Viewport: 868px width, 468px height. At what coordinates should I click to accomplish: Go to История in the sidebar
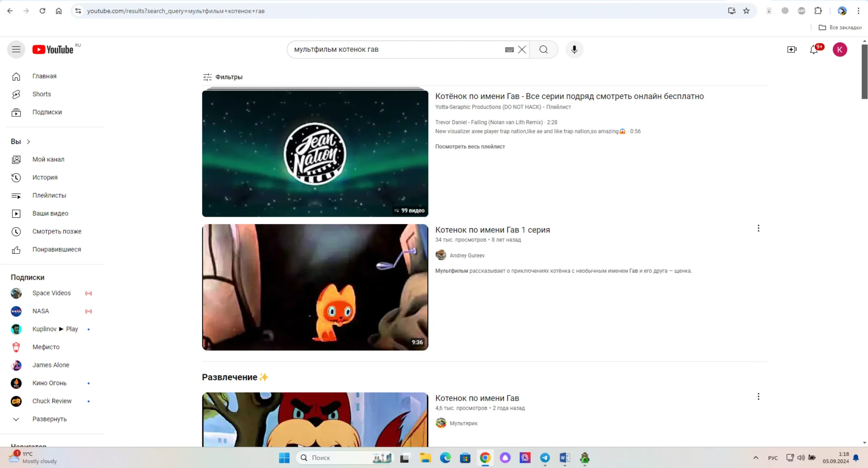coord(45,177)
